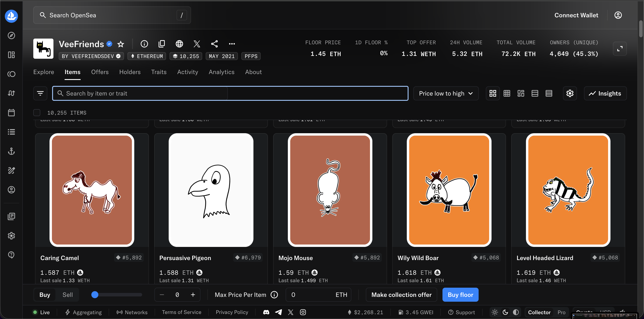
Task: Open the Discord icon in footer
Action: pos(266,312)
